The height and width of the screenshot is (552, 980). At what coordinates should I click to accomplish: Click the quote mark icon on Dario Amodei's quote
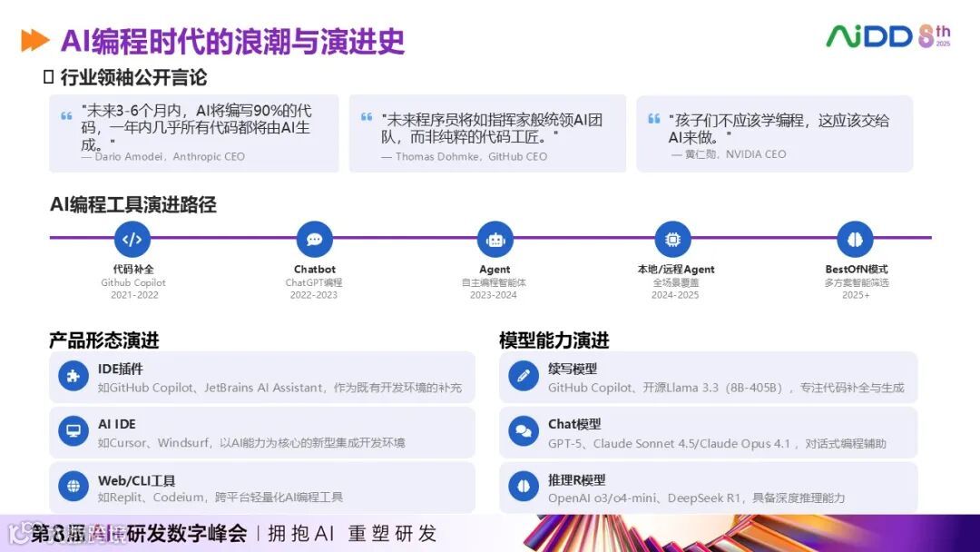tap(66, 115)
